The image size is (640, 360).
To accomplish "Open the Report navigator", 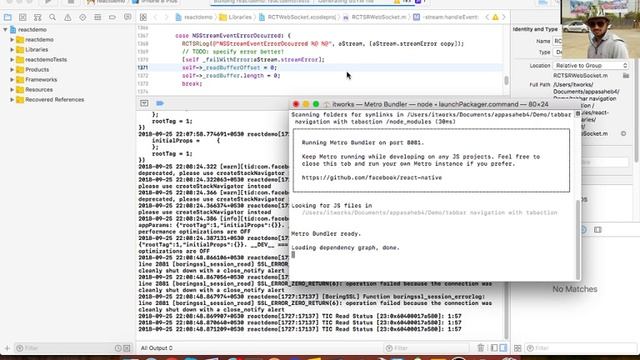I will click(x=127, y=17).
